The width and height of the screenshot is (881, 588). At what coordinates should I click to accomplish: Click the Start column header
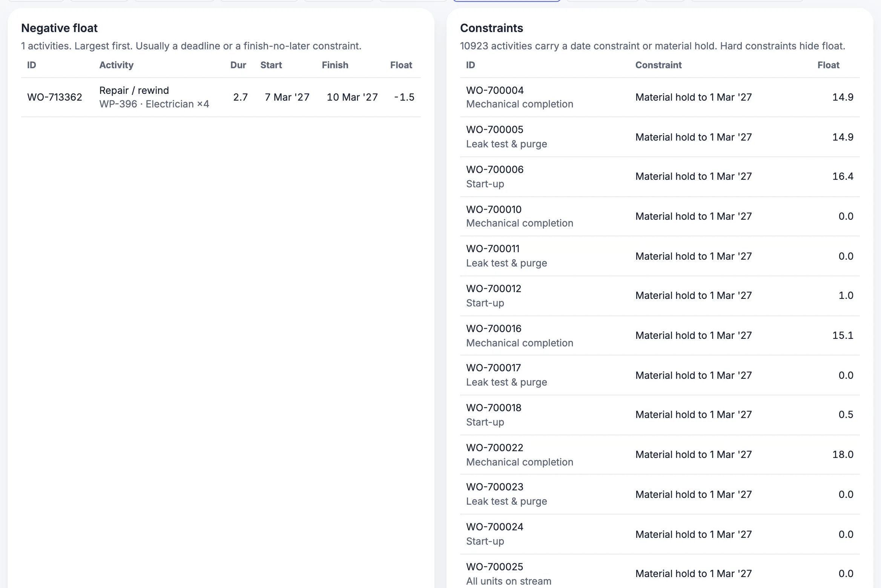point(271,65)
